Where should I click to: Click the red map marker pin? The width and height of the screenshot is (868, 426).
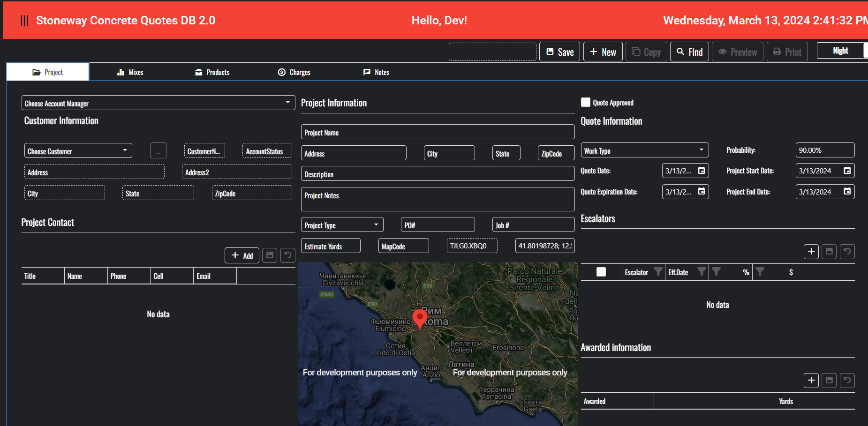pyautogui.click(x=419, y=318)
